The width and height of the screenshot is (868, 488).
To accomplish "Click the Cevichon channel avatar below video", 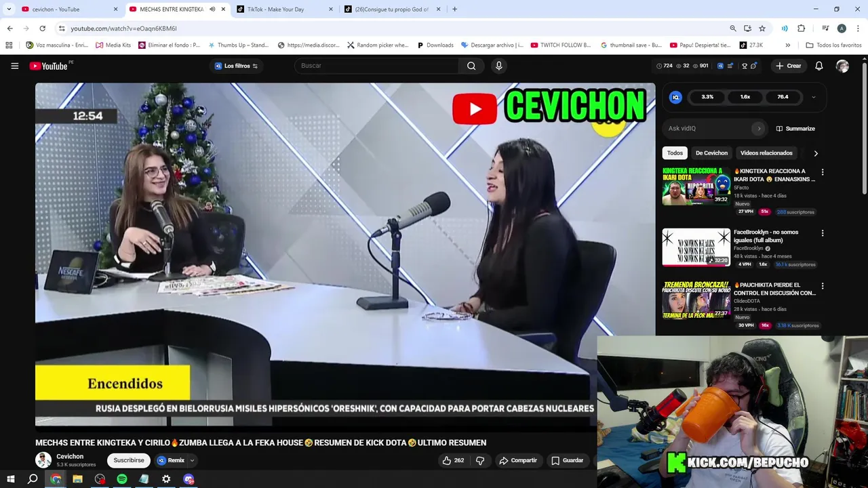I will (43, 460).
